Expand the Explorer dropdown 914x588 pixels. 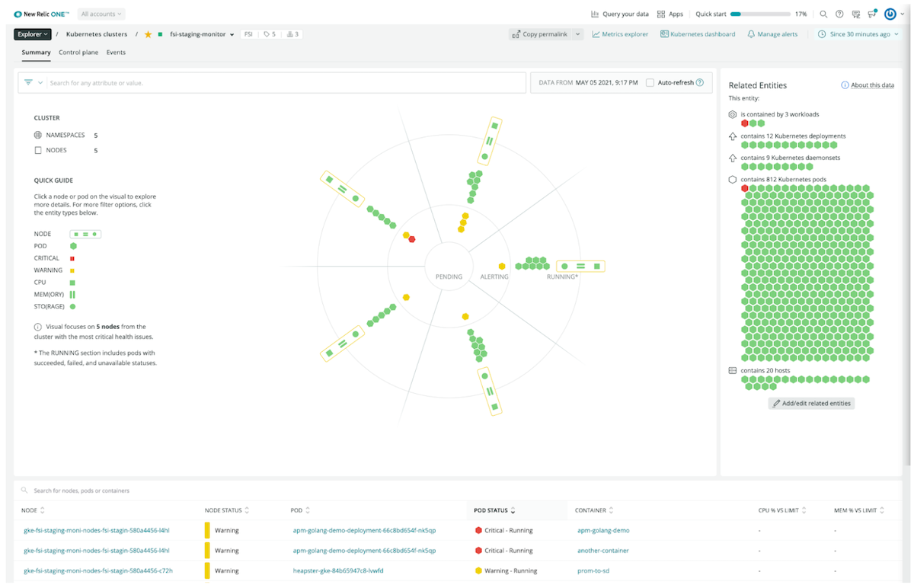point(33,34)
